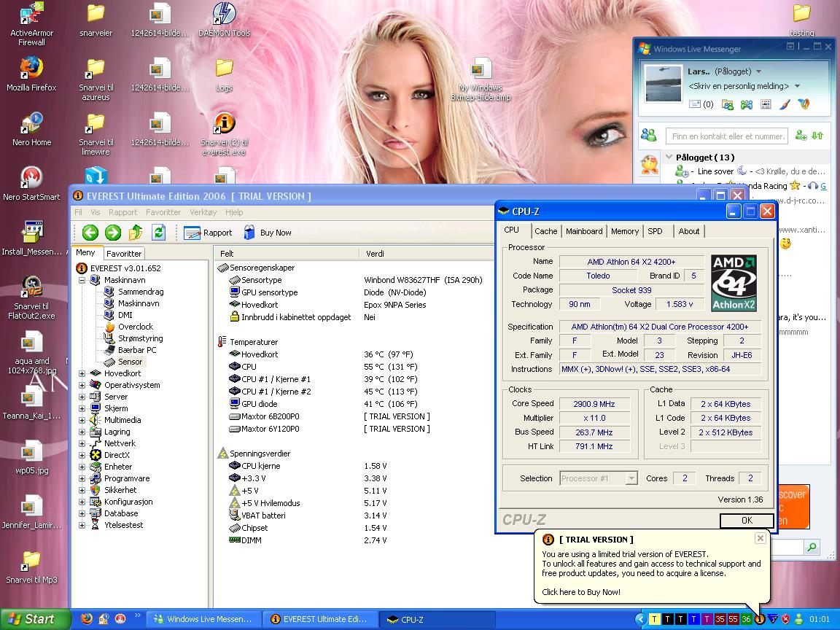Click the EVEREST back navigation arrow
The height and width of the screenshot is (630, 840).
coord(90,233)
